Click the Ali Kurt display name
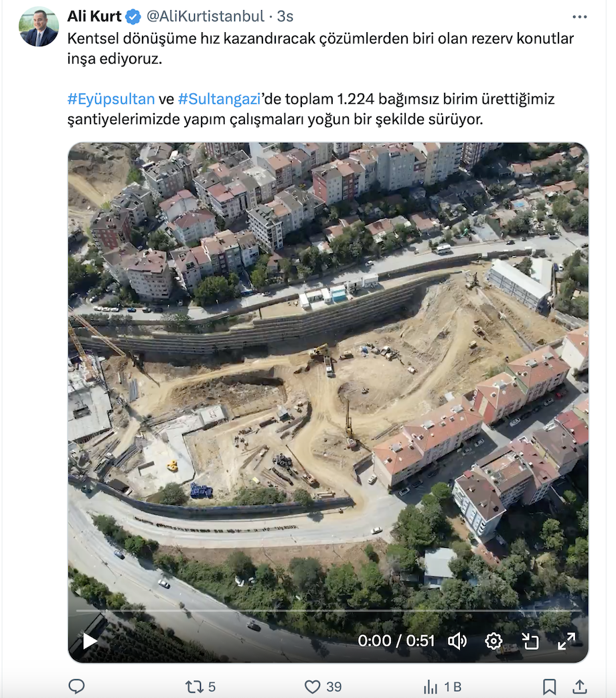Screen dimensions: 616x698 pyautogui.click(x=94, y=17)
